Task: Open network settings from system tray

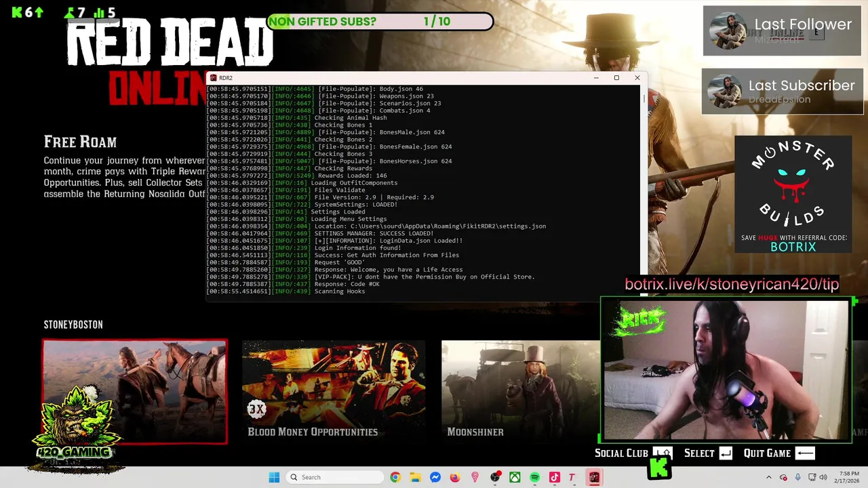Action: tap(812, 477)
